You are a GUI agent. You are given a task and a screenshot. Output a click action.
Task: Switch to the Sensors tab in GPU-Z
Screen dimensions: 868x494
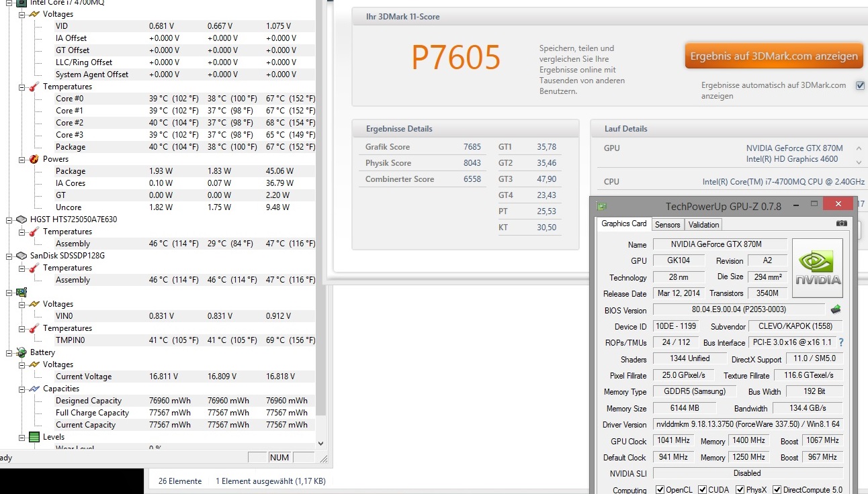click(x=668, y=225)
